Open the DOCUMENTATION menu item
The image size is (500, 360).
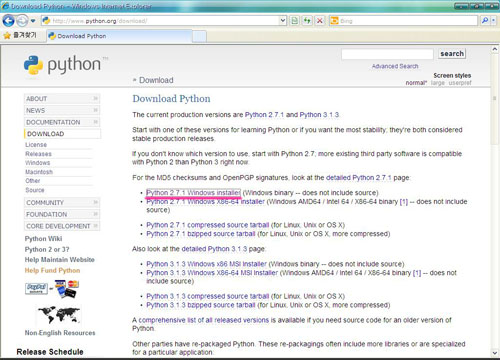(62, 122)
